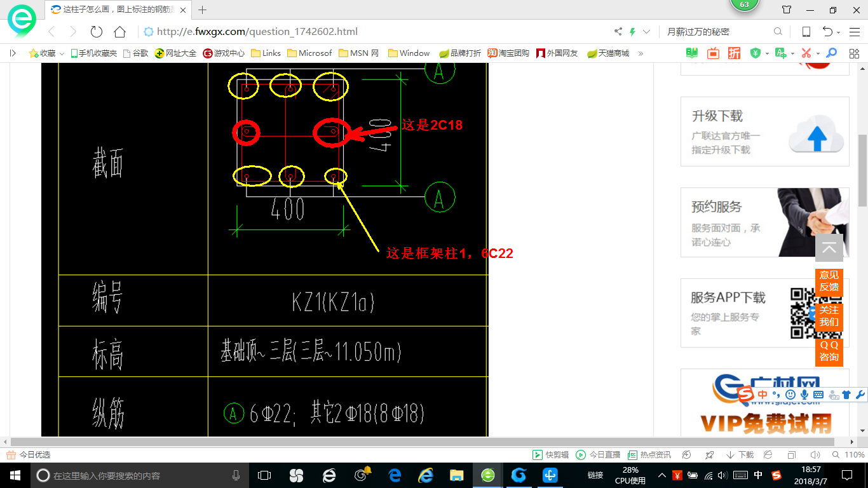This screenshot has height=488, width=868.
Task: Click the 预约服务 sidebar banner
Action: (x=765, y=222)
